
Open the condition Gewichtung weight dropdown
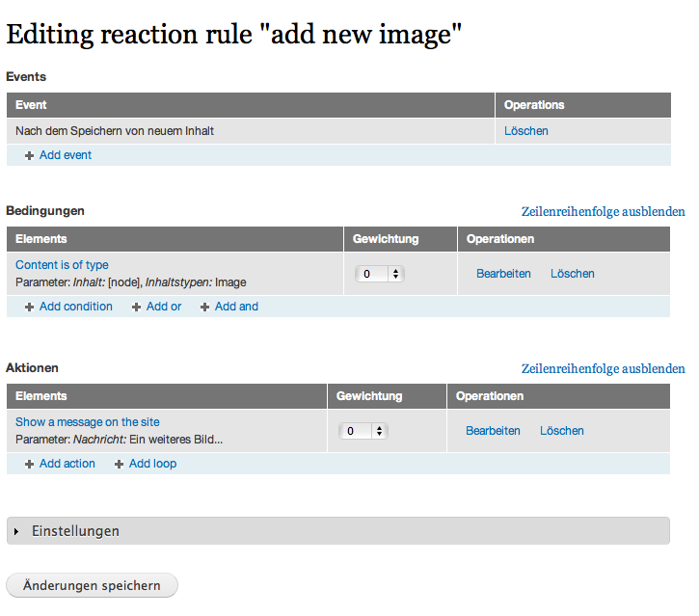click(380, 274)
